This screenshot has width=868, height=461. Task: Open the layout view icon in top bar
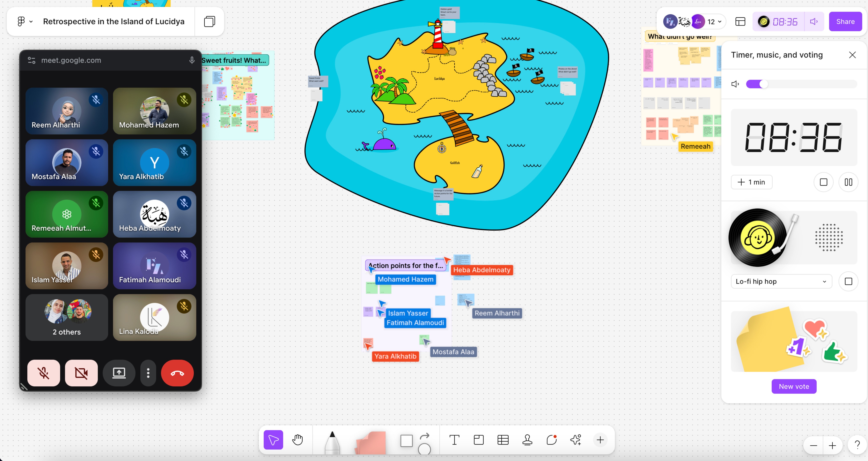[740, 22]
